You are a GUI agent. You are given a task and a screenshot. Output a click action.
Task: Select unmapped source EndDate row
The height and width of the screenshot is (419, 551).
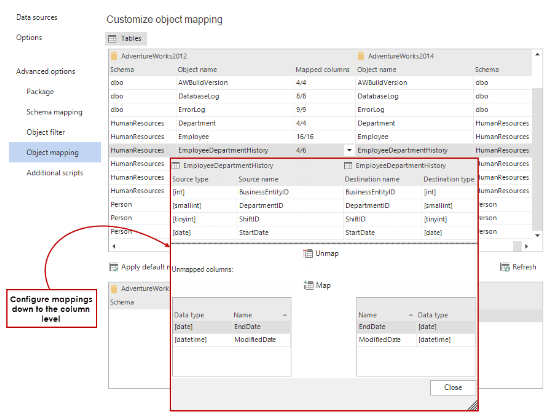pos(232,327)
